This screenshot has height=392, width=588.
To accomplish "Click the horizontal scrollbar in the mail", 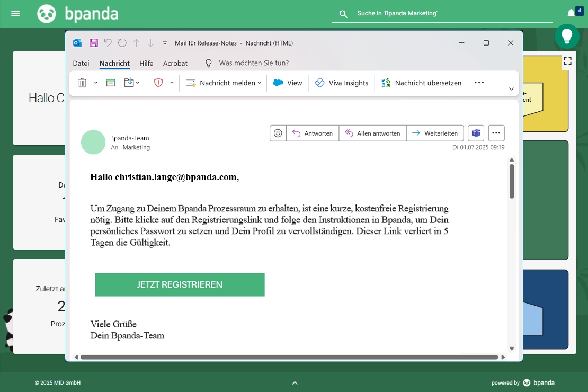I will 289,357.
